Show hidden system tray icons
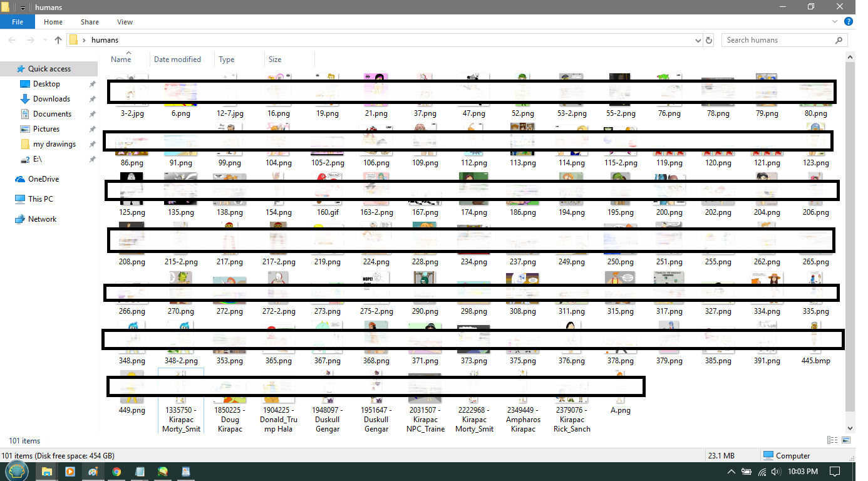This screenshot has width=868, height=481. [x=731, y=472]
